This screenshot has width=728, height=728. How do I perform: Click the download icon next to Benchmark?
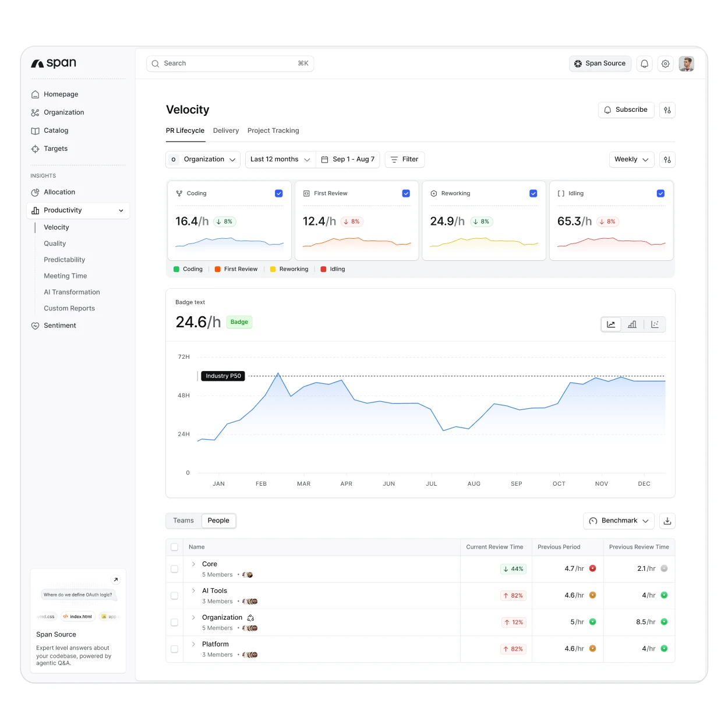[x=667, y=521]
